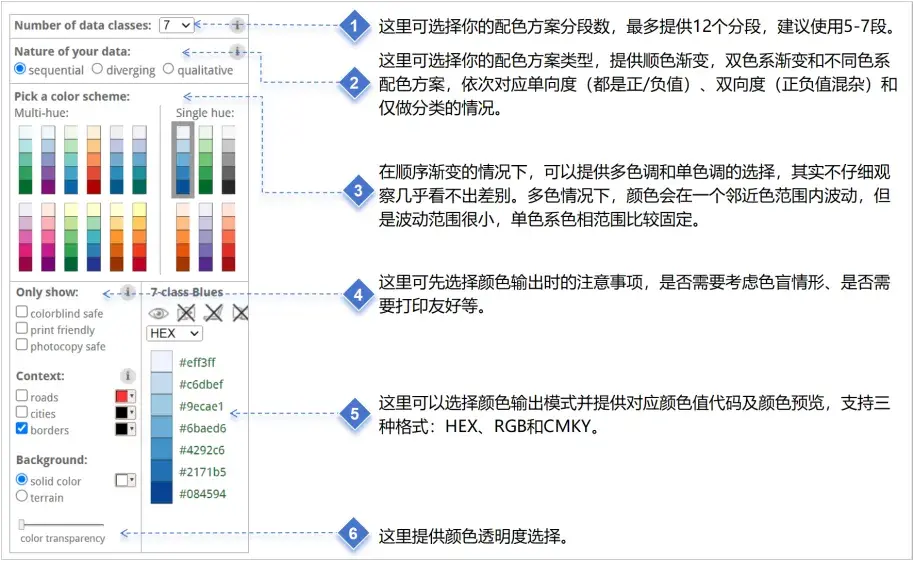Select the solid color background radio

(x=22, y=479)
